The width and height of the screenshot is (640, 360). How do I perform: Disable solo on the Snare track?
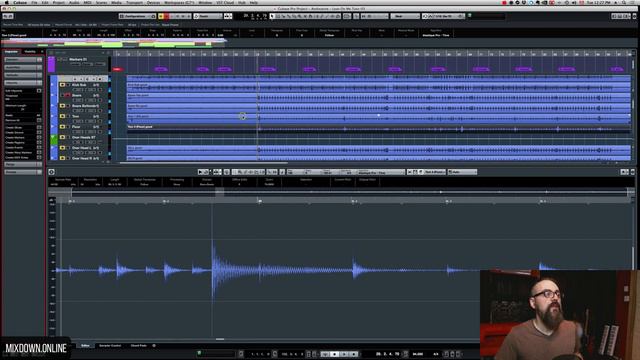pyautogui.click(x=68, y=96)
